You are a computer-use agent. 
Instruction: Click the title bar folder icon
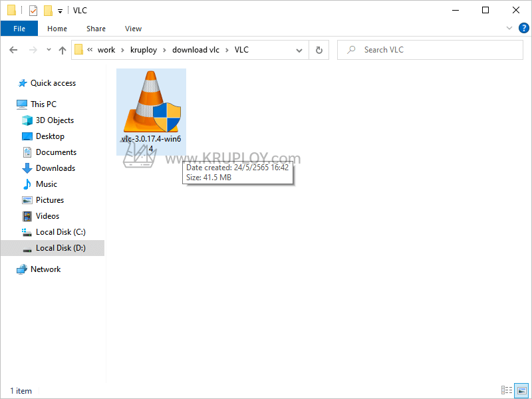click(11, 10)
